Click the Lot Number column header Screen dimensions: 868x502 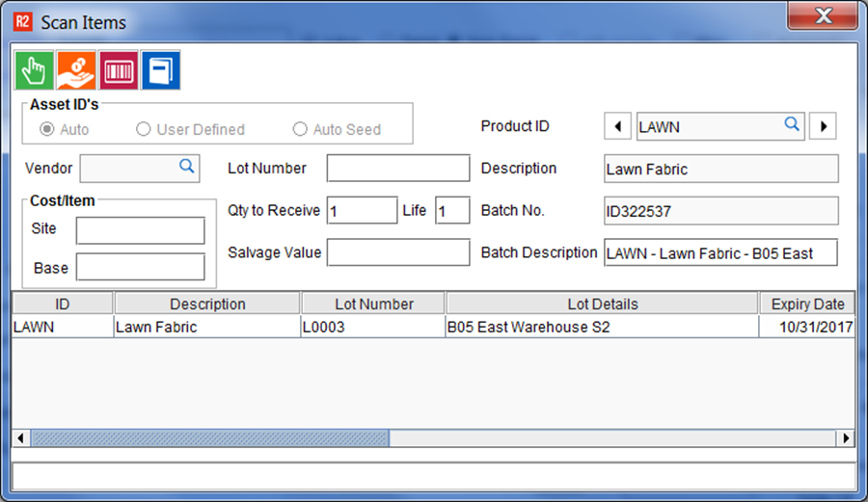coord(372,304)
